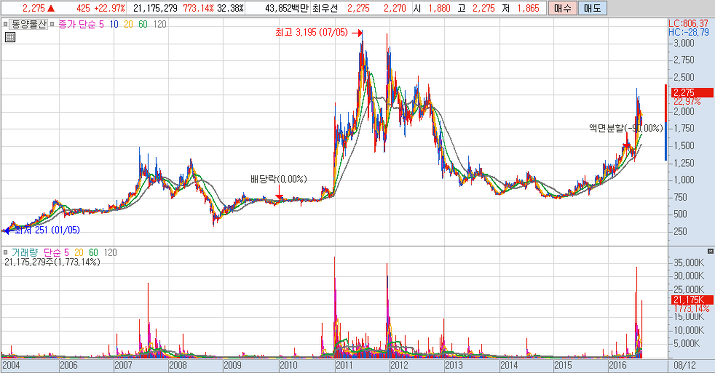Click the 2012 year label on time axis
This screenshot has width=715, height=373.
[399, 366]
